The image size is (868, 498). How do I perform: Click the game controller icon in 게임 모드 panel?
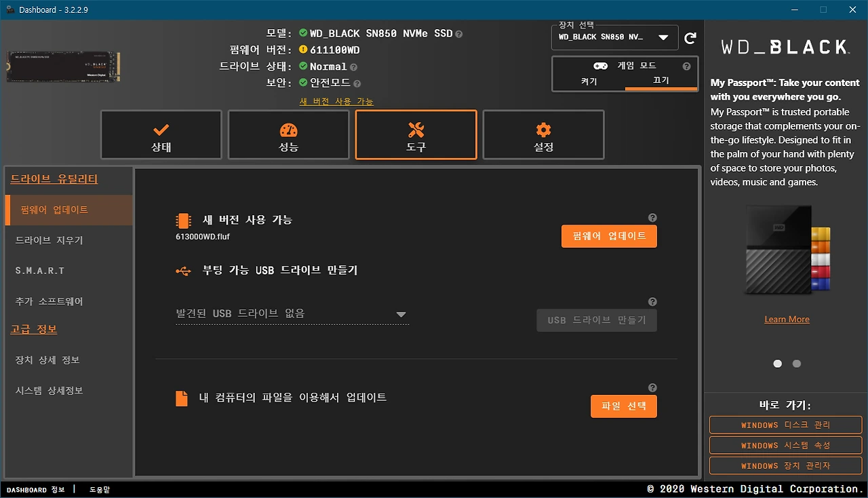tap(599, 66)
